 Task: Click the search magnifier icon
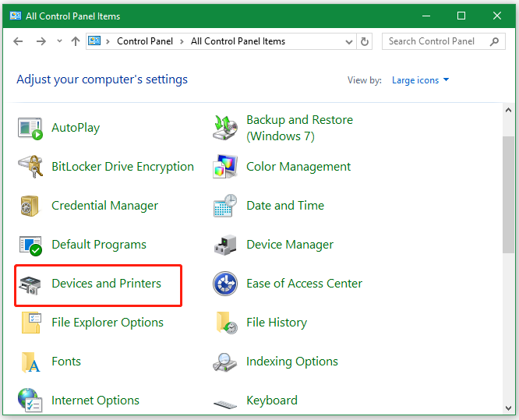pos(494,41)
